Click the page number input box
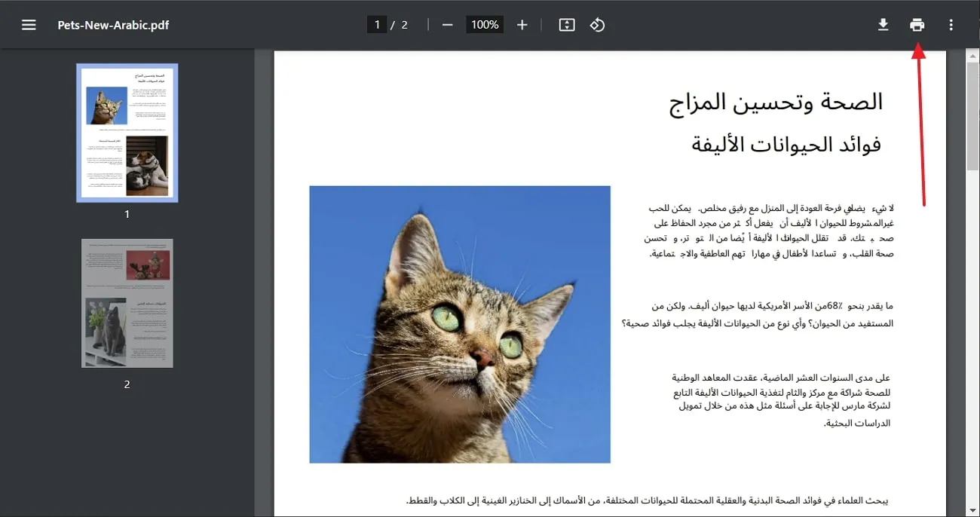Viewport: 980px width, 517px height. (x=377, y=23)
